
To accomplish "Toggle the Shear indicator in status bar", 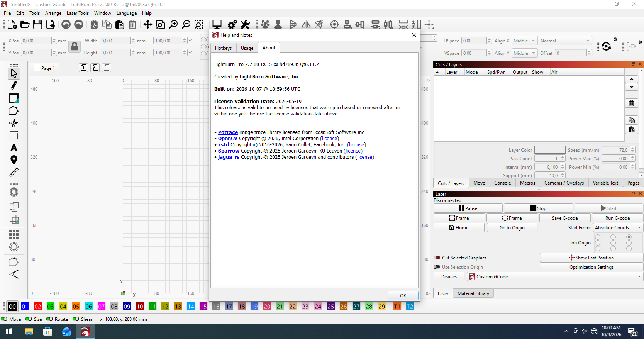I will click(x=76, y=319).
